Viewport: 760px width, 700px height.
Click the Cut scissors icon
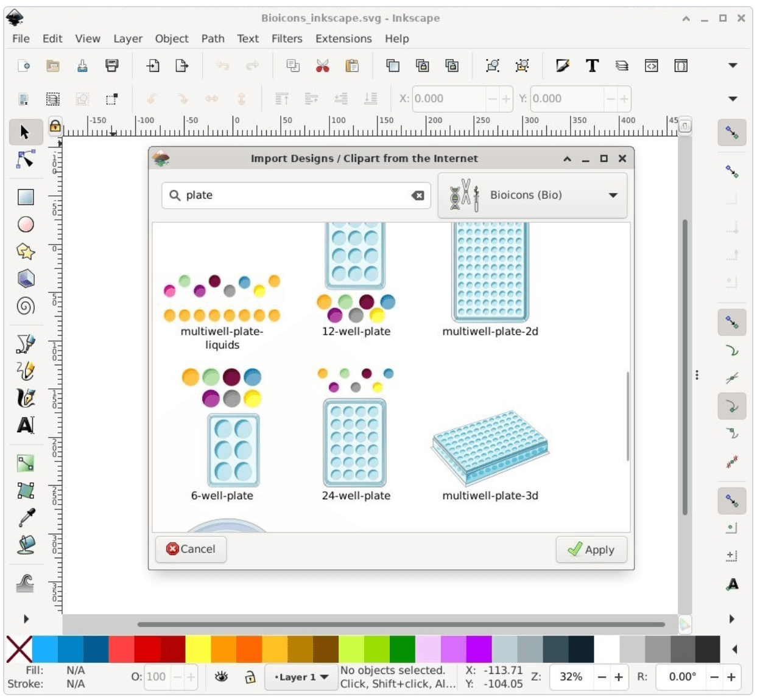(x=323, y=66)
